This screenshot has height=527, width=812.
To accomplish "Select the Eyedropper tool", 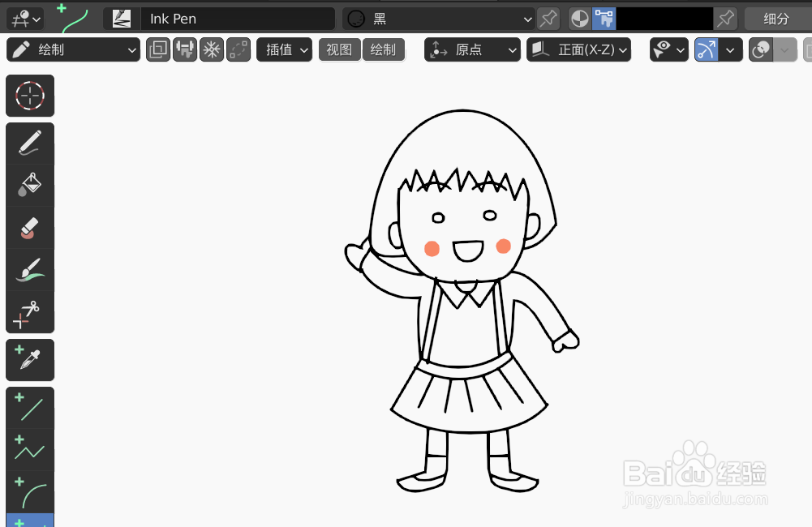I will (30, 360).
